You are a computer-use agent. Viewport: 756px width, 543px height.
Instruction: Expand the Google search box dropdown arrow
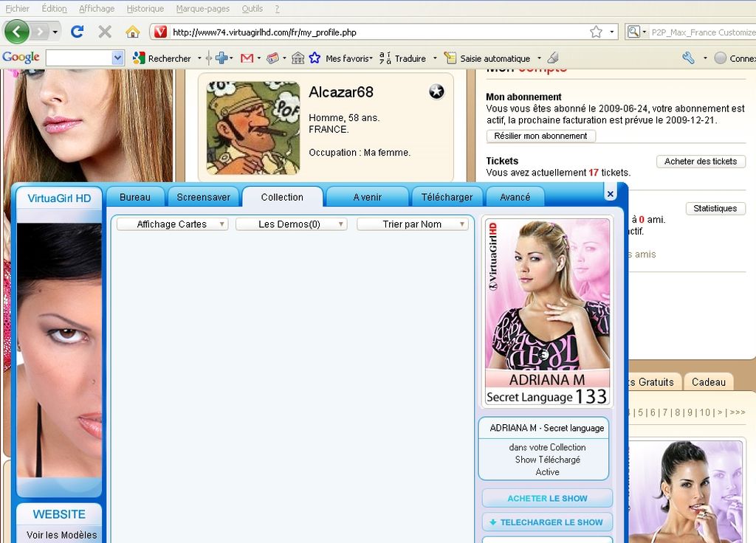[117, 58]
